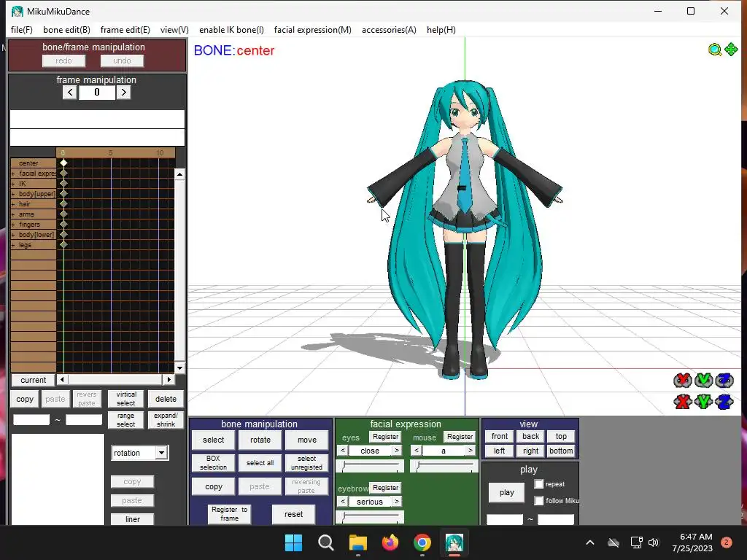Expand facial expression track

click(x=13, y=174)
